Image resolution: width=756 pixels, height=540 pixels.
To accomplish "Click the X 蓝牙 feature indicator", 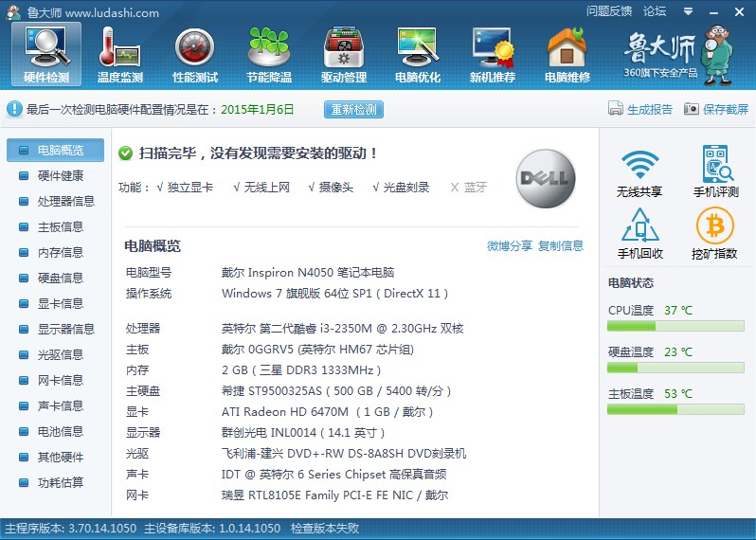I will coord(469,187).
